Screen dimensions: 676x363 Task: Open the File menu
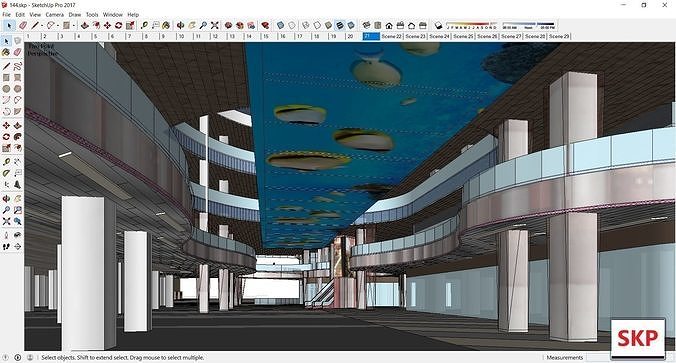(6, 14)
